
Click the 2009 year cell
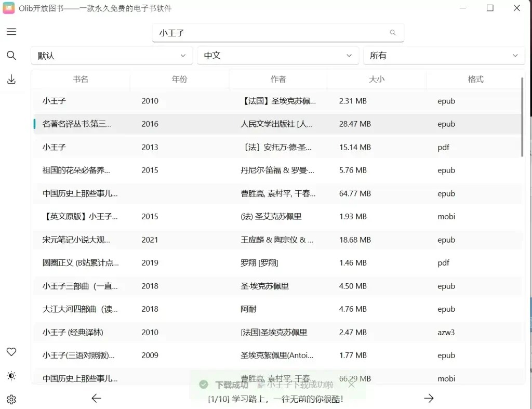pos(150,355)
